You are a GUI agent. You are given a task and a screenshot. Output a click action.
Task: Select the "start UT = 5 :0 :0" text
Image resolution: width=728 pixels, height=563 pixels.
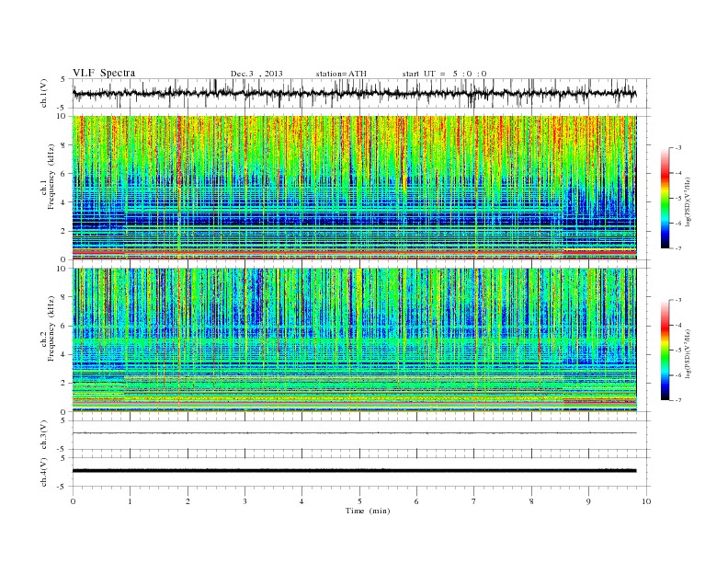[x=444, y=74]
